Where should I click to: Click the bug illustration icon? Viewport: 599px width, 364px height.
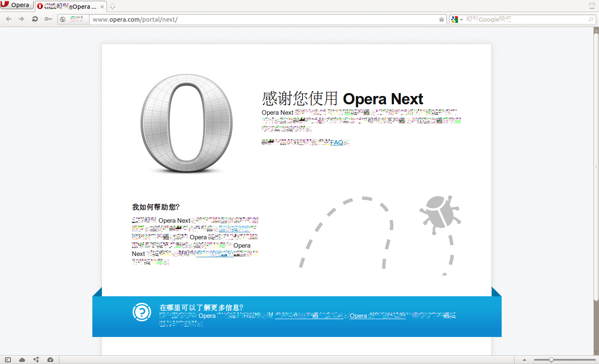(440, 214)
